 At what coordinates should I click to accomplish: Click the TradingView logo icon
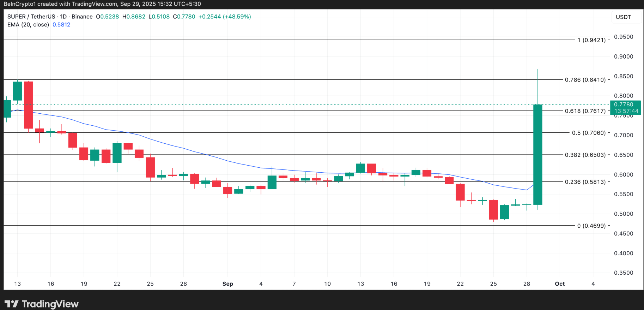tap(11, 304)
